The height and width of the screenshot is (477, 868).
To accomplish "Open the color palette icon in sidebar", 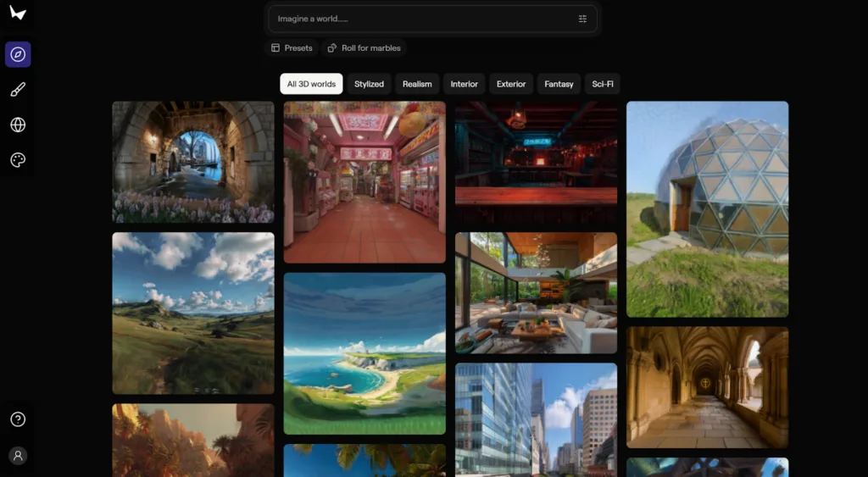I will pos(18,160).
